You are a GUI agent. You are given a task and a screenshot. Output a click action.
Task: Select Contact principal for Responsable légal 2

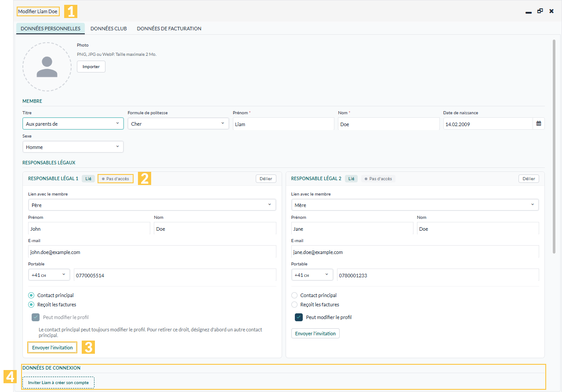tap(294, 295)
